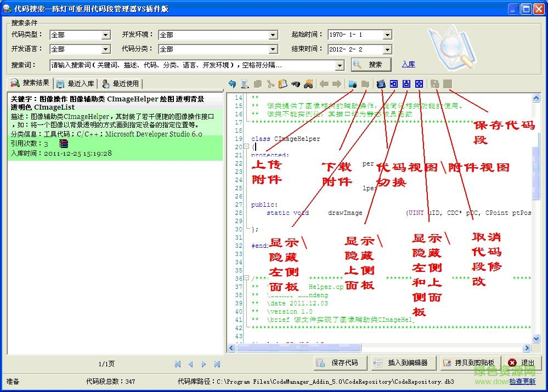Image resolution: width=548 pixels, height=392 pixels.
Task: Click the upload attachment icon
Action: click(353, 84)
